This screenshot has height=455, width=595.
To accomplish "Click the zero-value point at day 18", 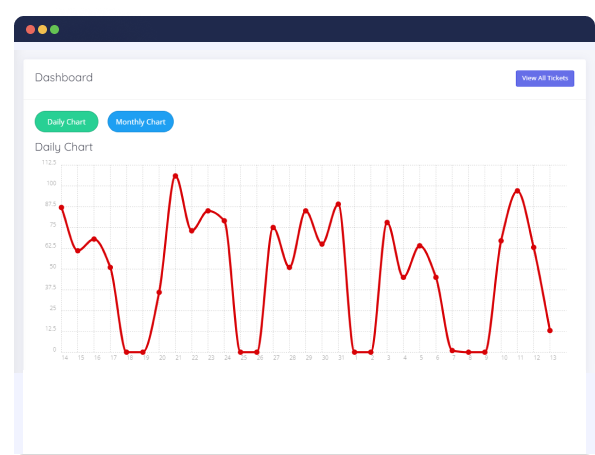I will pos(126,352).
